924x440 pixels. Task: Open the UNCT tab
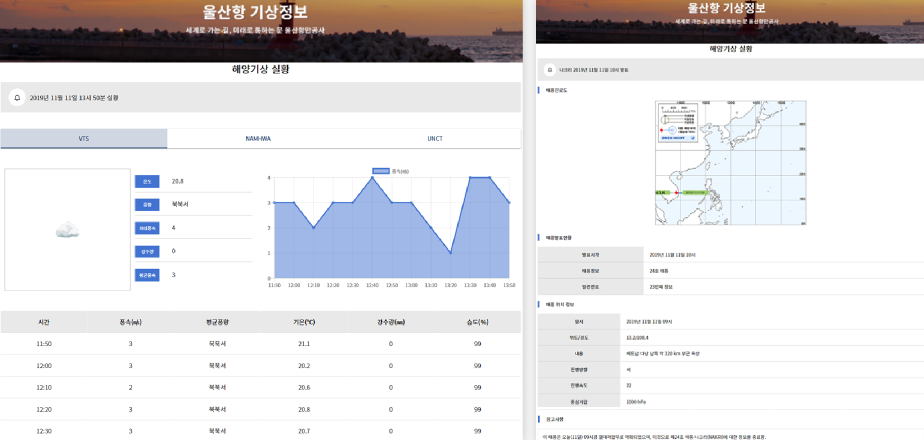435,139
